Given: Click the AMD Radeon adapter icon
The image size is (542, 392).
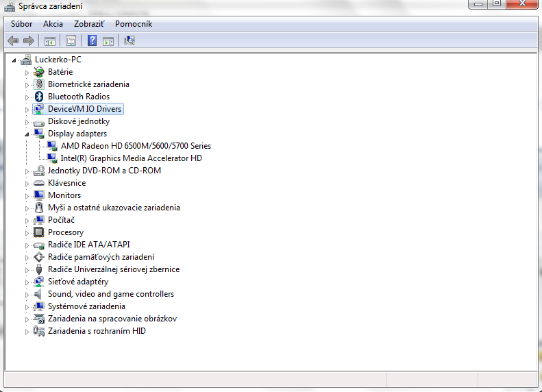Looking at the screenshot, I should pos(52,146).
